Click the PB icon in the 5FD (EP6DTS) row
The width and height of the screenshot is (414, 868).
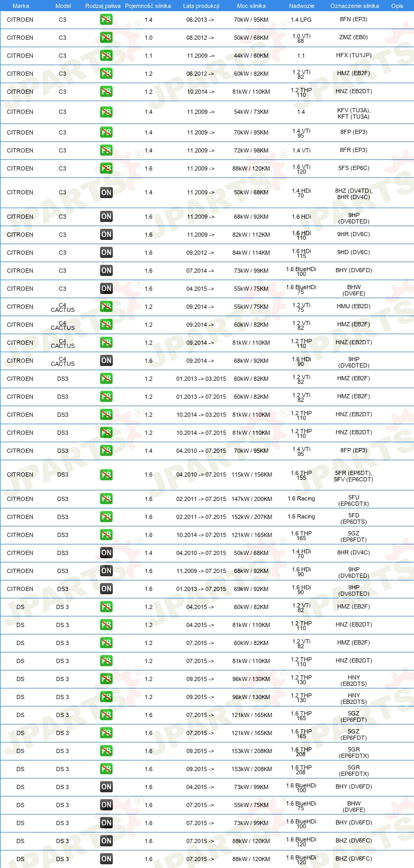106,517
